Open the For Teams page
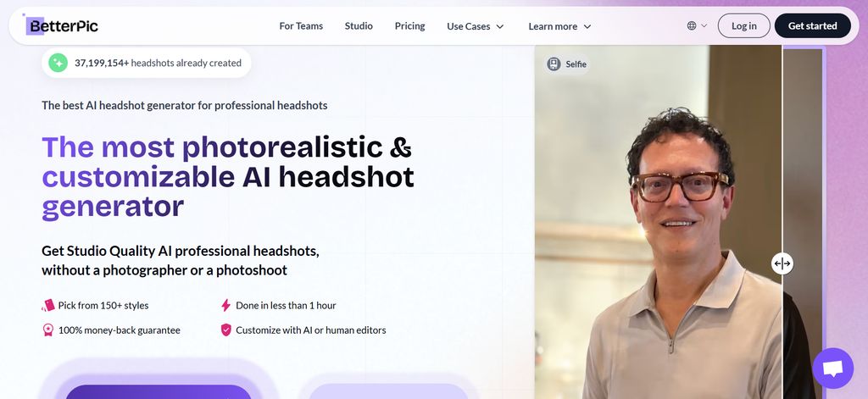 (301, 26)
